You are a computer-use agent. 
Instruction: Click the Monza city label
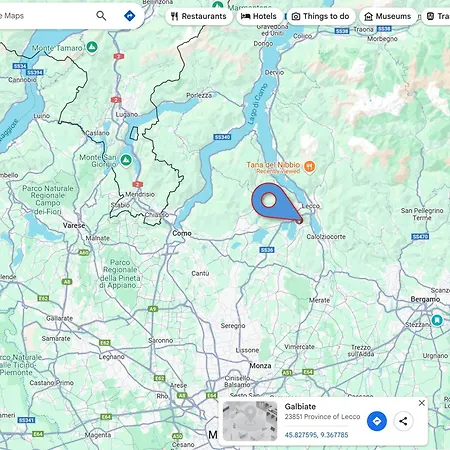click(x=260, y=366)
